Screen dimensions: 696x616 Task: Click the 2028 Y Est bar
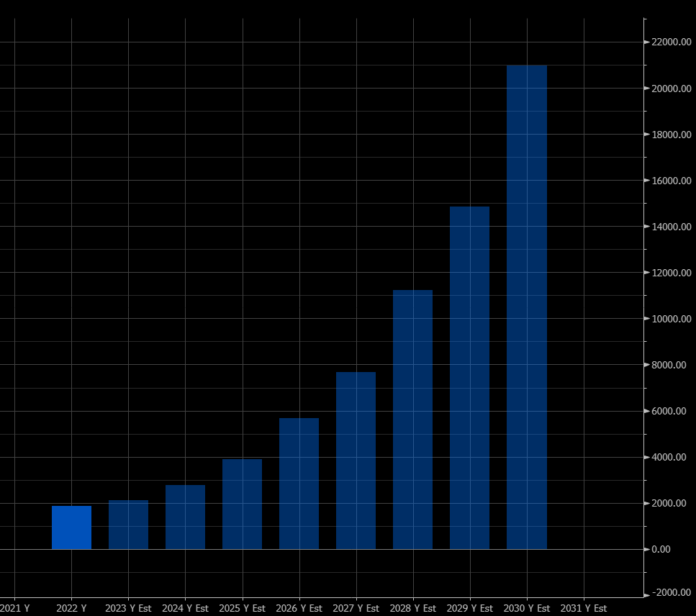(412, 420)
